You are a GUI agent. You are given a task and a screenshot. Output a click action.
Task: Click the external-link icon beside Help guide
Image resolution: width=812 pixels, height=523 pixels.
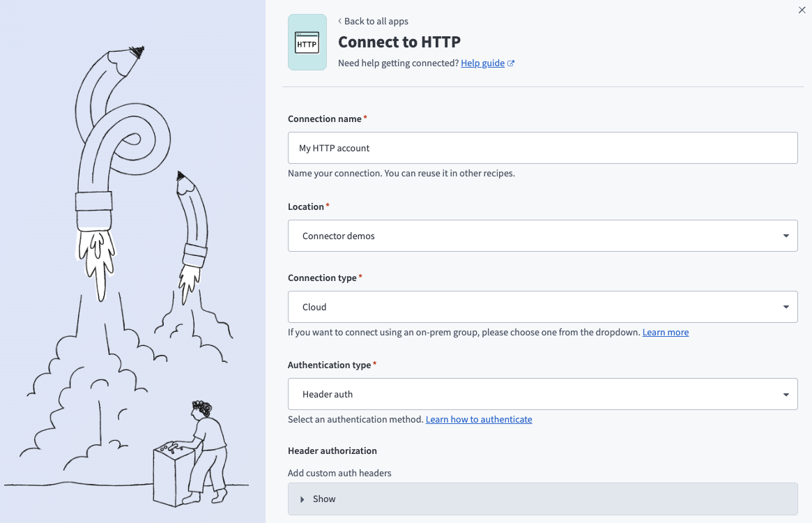[x=511, y=63]
